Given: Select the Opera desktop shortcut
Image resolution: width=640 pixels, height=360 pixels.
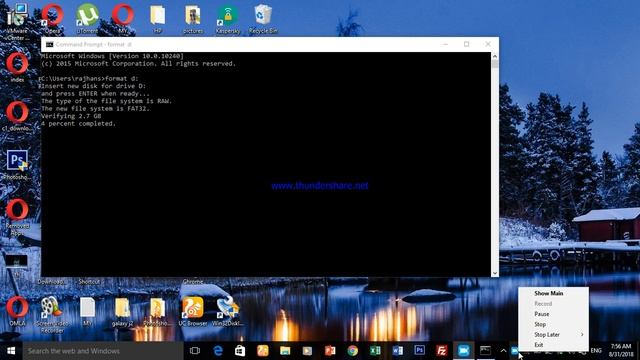Looking at the screenshot, I should point(52,18).
